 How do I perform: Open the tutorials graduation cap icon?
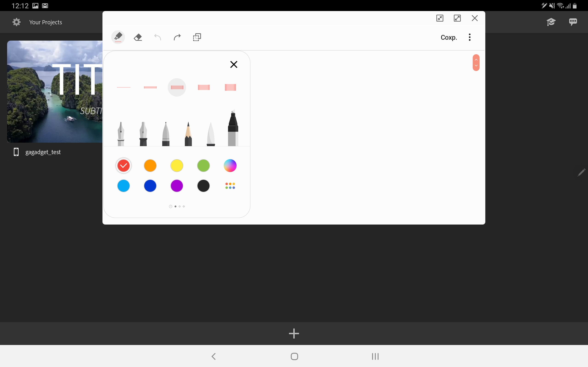pyautogui.click(x=551, y=22)
